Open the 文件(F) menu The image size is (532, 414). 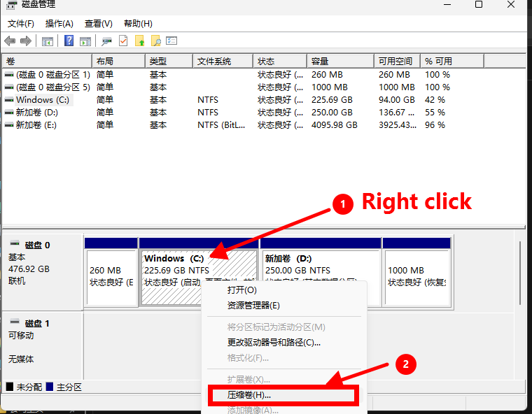click(21, 24)
